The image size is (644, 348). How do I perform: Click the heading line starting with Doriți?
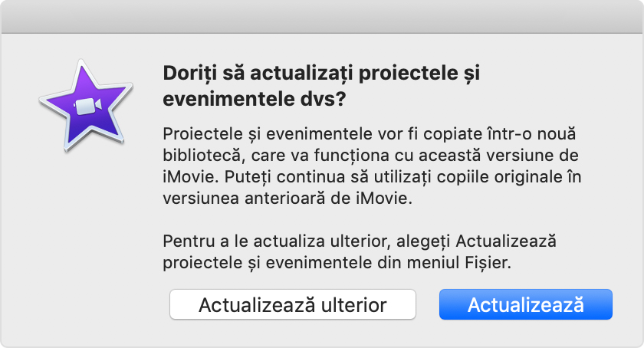coord(326,74)
